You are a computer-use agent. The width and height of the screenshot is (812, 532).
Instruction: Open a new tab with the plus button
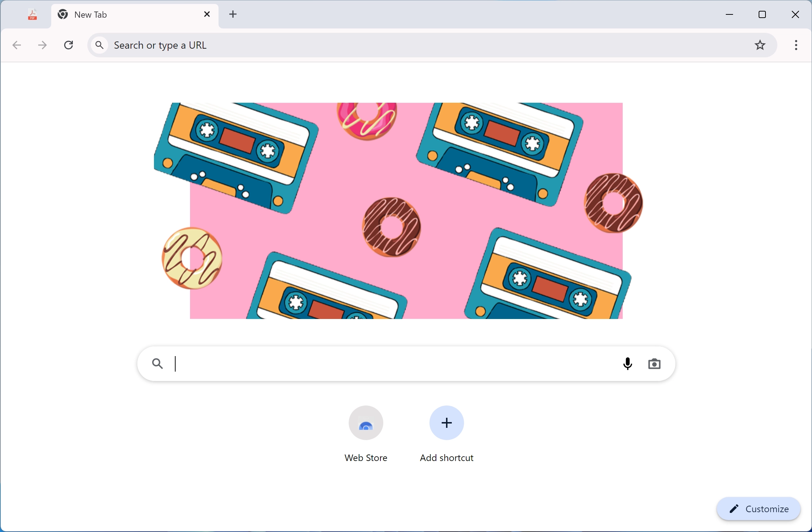233,14
